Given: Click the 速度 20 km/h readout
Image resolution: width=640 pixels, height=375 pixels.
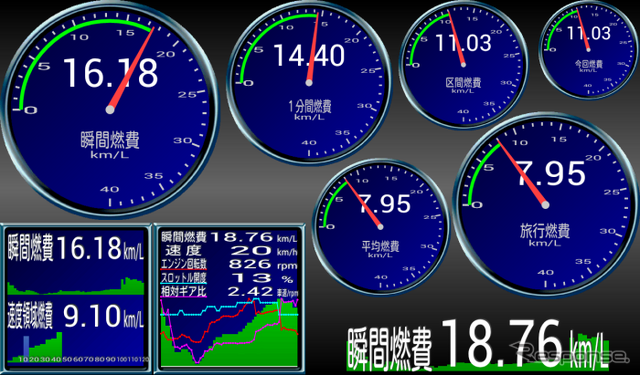Looking at the screenshot, I should click(x=229, y=251).
